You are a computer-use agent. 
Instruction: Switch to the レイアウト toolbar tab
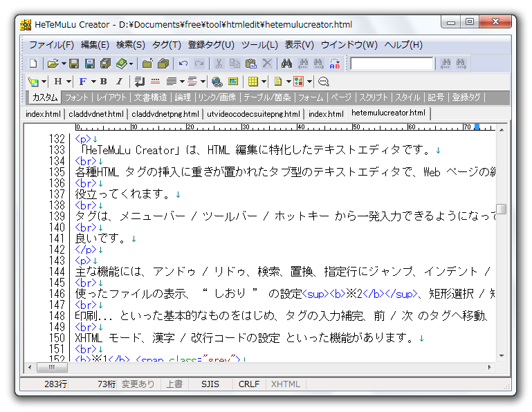(111, 97)
